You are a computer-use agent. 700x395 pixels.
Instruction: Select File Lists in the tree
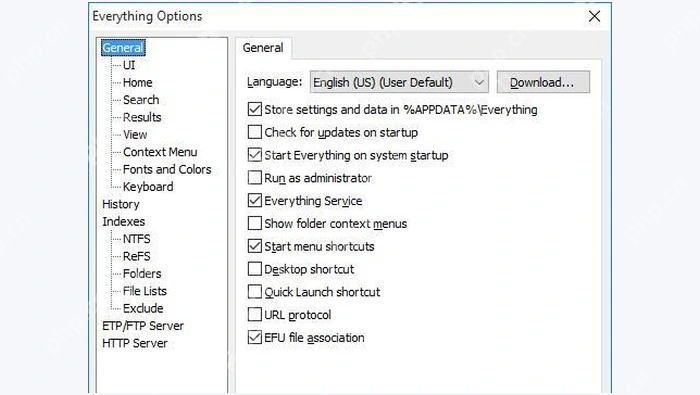(x=145, y=291)
